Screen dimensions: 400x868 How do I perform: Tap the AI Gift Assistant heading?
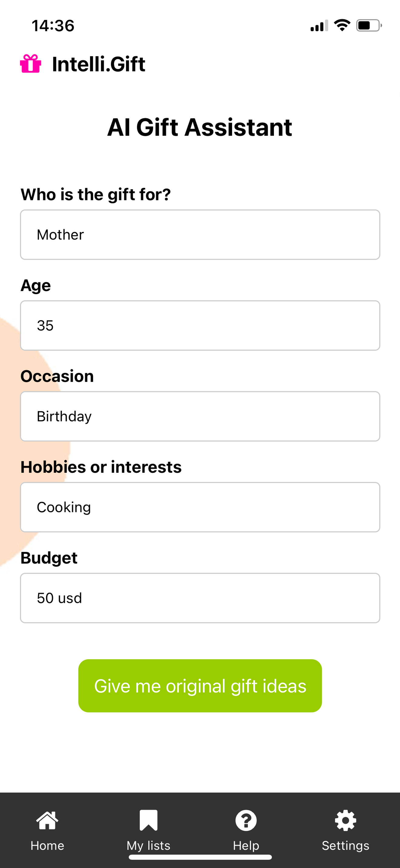[200, 127]
